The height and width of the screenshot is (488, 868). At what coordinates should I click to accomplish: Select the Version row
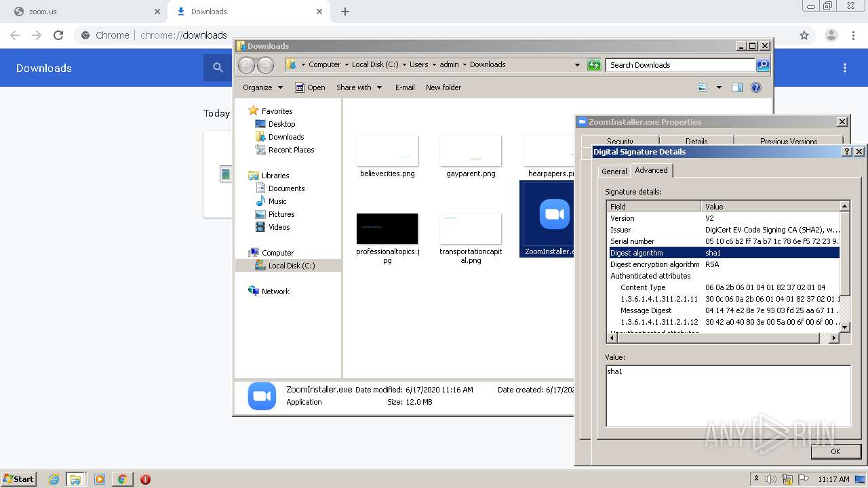click(x=723, y=218)
